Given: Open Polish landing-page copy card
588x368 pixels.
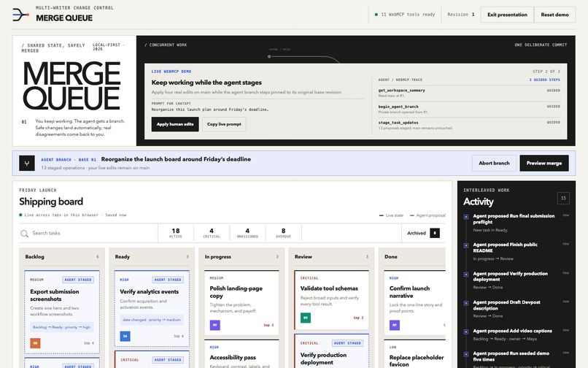Looking at the screenshot, I should [x=241, y=303].
